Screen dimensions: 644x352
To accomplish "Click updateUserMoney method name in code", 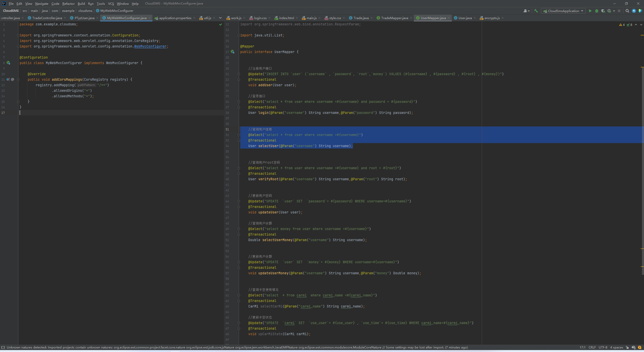I will pos(273,273).
